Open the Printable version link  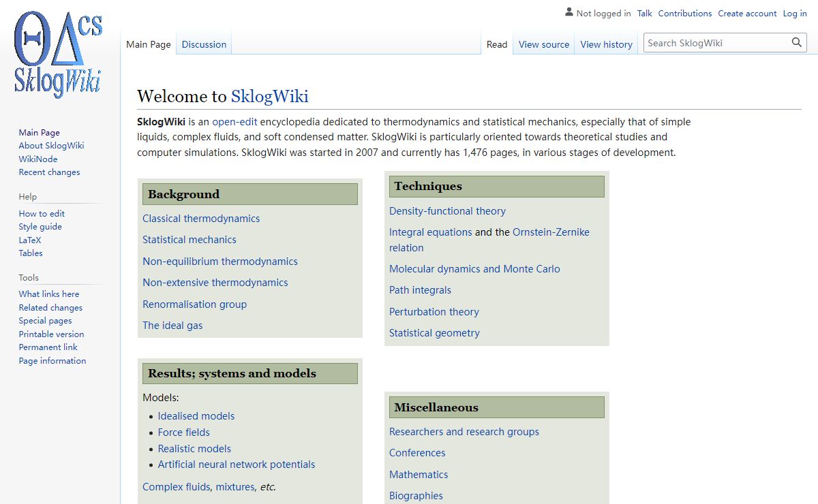[51, 334]
